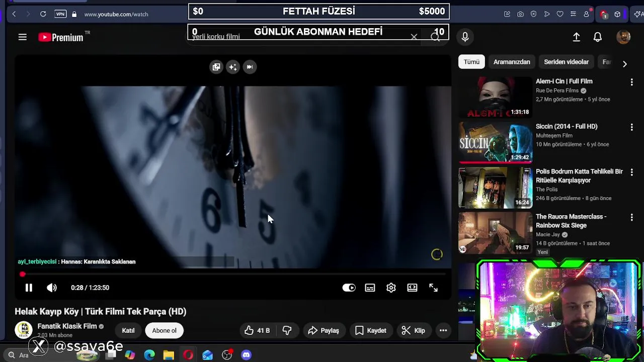Screen dimensions: 644x362
Task: Click the Abone ol subscribe button
Action: [x=165, y=330]
